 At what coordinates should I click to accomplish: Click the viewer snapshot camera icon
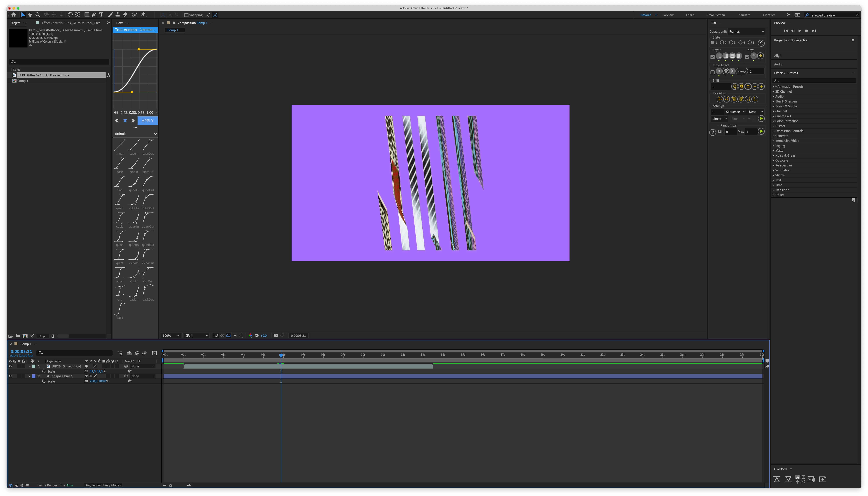click(x=276, y=336)
